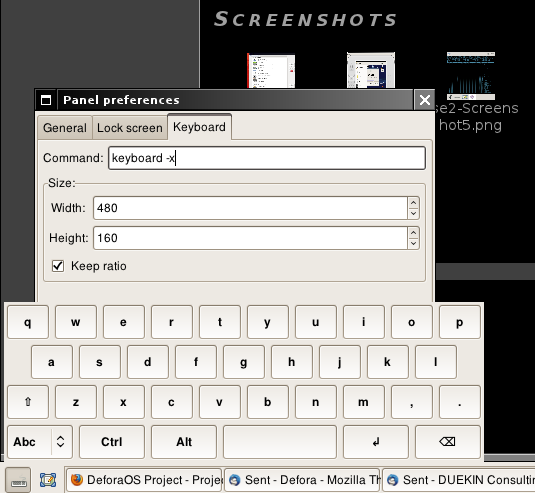Click the keyboard icon in the panel taskbar
Viewport: 535px width, 493px height.
[x=18, y=480]
